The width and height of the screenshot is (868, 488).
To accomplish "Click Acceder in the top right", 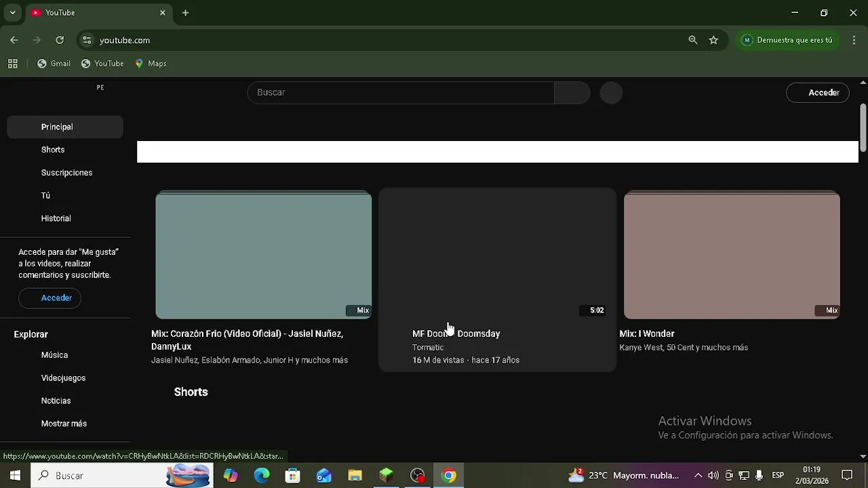I will (818, 93).
